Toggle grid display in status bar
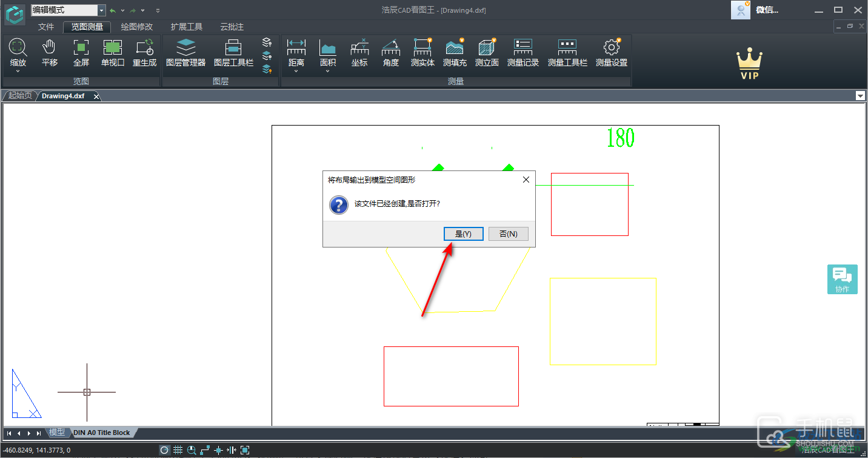Screen dimensions: 868x458 [x=178, y=450]
